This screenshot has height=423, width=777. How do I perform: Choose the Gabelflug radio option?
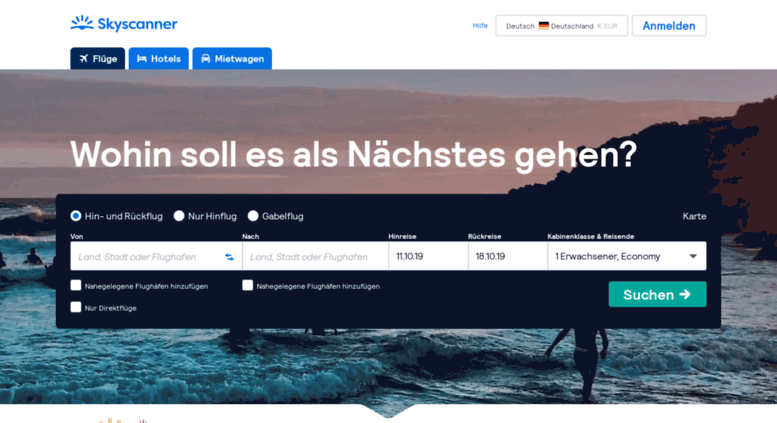(x=253, y=216)
